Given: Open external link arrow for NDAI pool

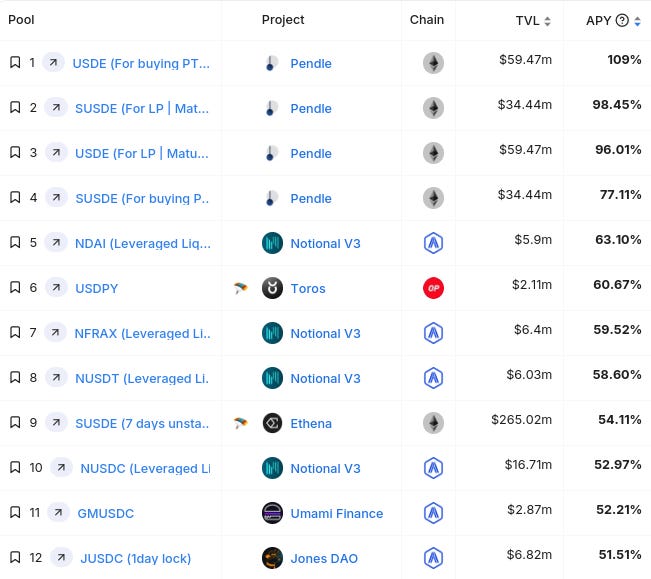Looking at the screenshot, I should (56, 242).
